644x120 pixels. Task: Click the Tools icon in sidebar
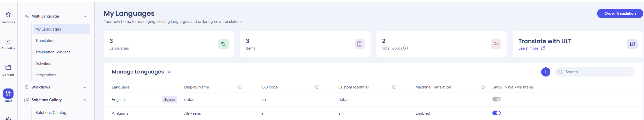(x=8, y=94)
